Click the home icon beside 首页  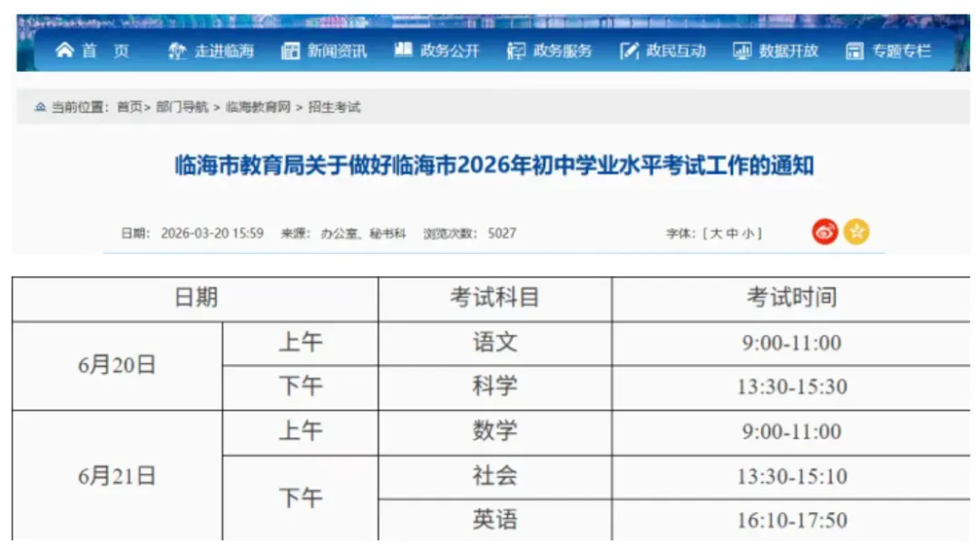(64, 52)
